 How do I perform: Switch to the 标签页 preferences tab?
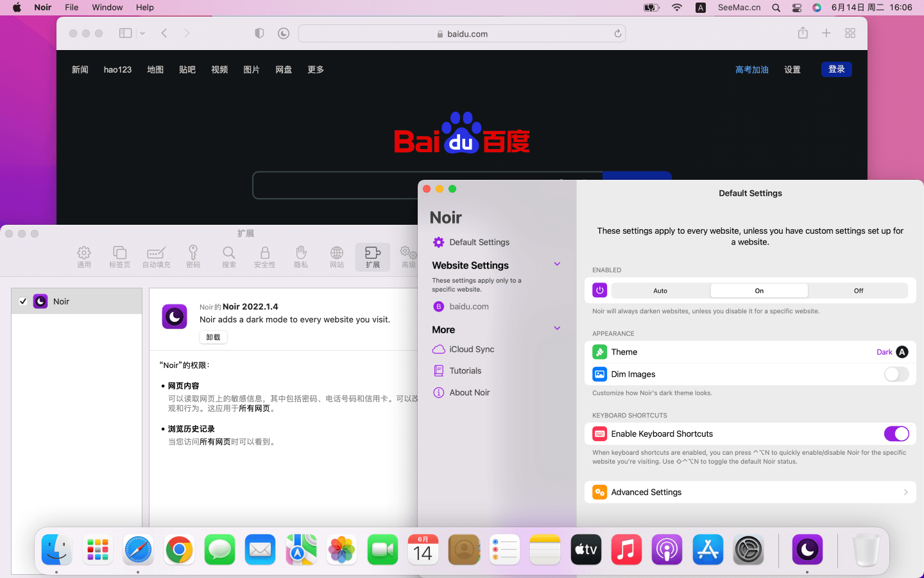[120, 257]
